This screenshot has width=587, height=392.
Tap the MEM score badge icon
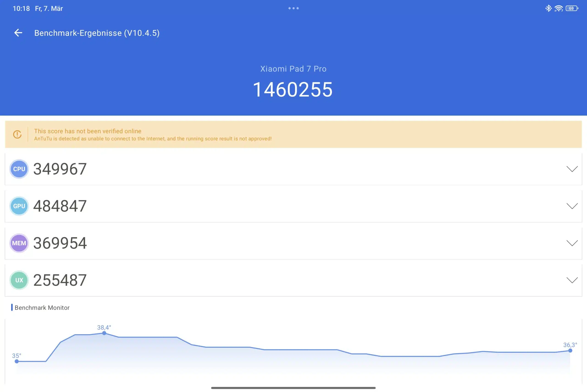pyautogui.click(x=19, y=243)
